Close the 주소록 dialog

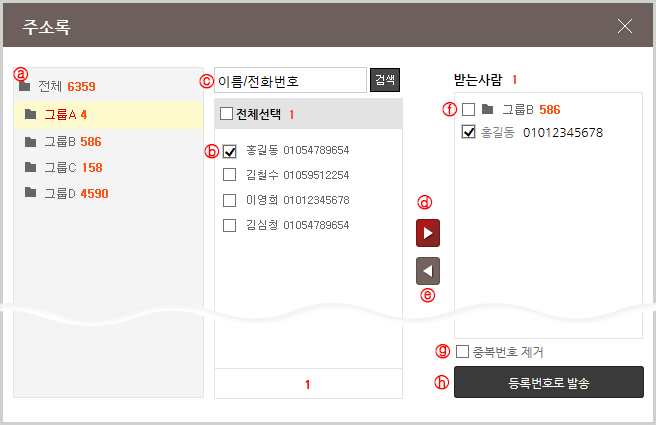pyautogui.click(x=625, y=26)
